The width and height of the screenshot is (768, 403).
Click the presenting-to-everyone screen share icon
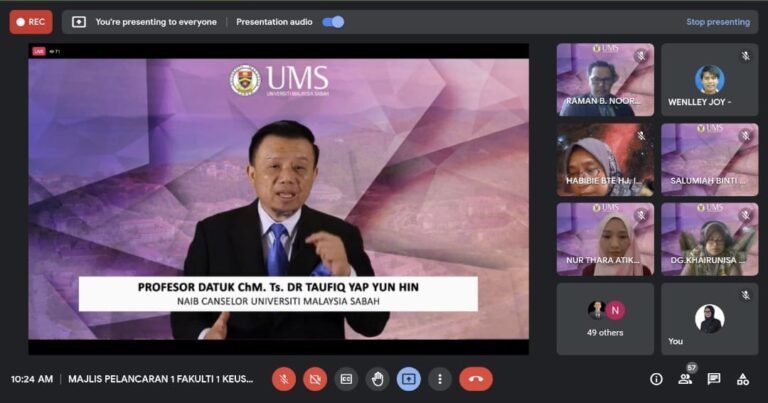79,22
